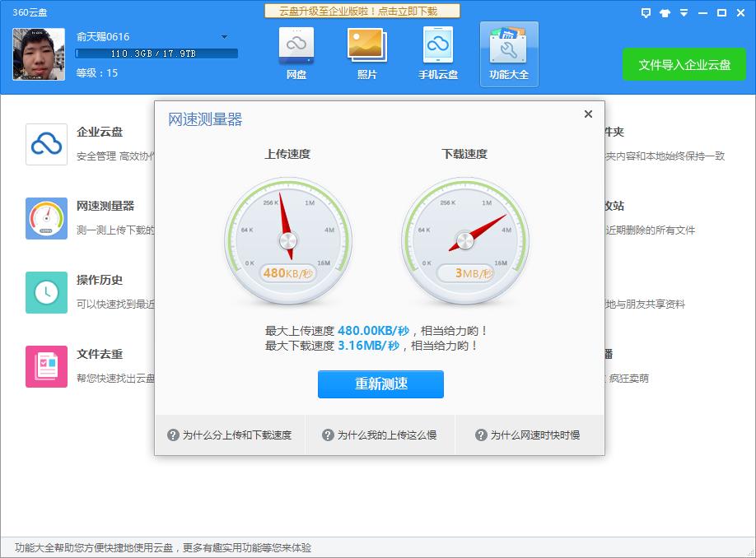Open 操作历史 using the clock icon
The height and width of the screenshot is (558, 756).
46,292
